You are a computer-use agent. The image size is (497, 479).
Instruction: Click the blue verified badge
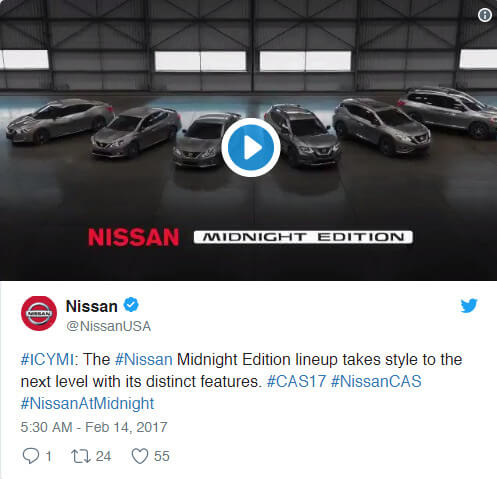[131, 305]
